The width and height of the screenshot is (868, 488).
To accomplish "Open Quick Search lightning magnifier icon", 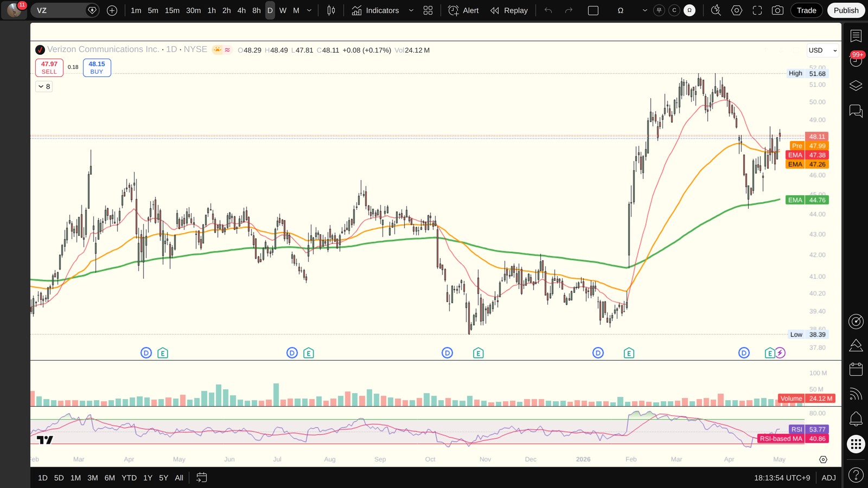I will (x=716, y=10).
